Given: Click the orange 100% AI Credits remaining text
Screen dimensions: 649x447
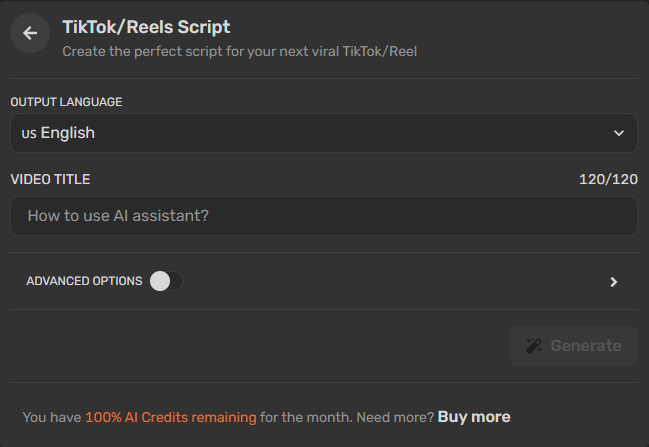Looking at the screenshot, I should pos(171,417).
